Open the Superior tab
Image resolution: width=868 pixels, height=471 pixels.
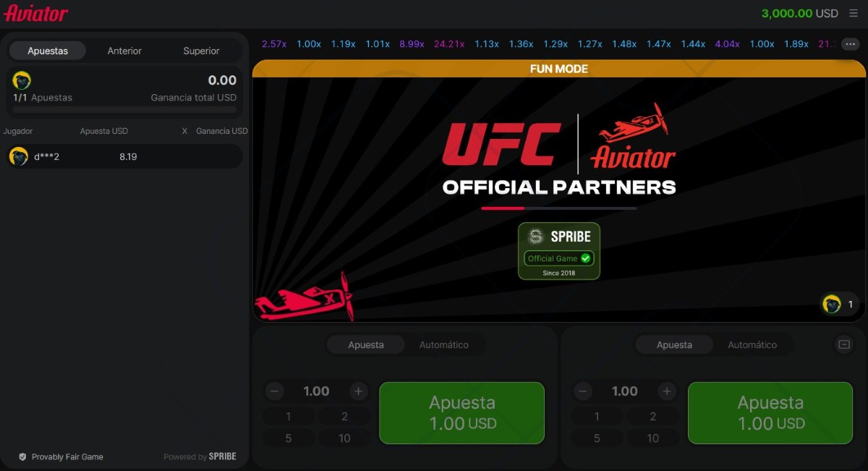201,51
